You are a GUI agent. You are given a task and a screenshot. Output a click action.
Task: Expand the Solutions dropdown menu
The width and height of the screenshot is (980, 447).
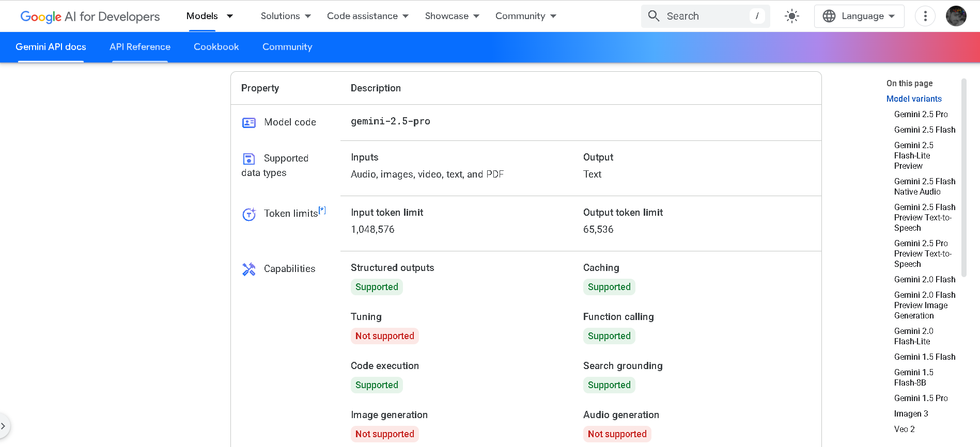coord(286,16)
